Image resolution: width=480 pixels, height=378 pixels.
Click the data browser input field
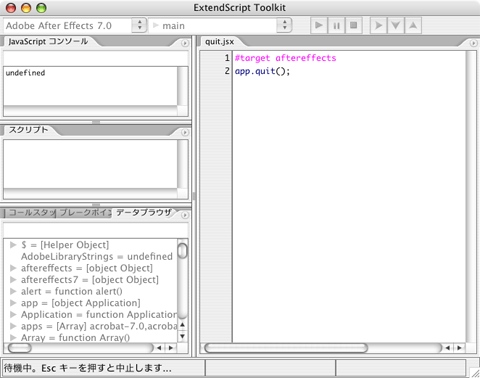tap(96, 230)
